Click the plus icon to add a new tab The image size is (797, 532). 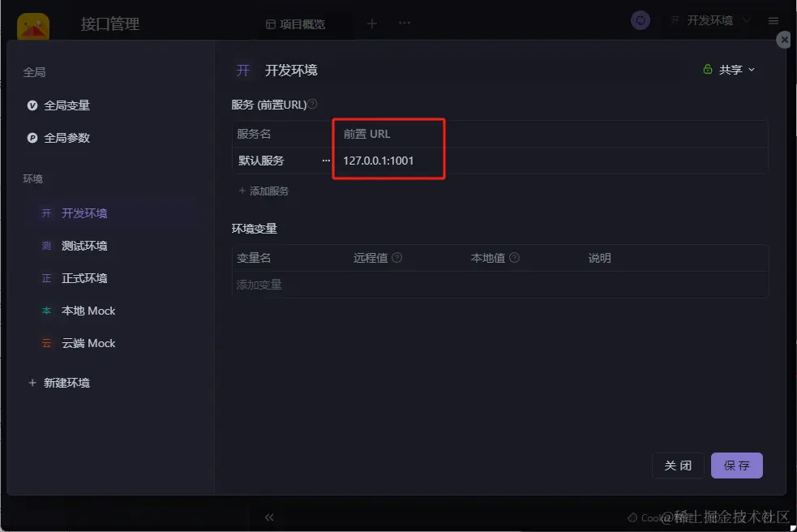(372, 24)
